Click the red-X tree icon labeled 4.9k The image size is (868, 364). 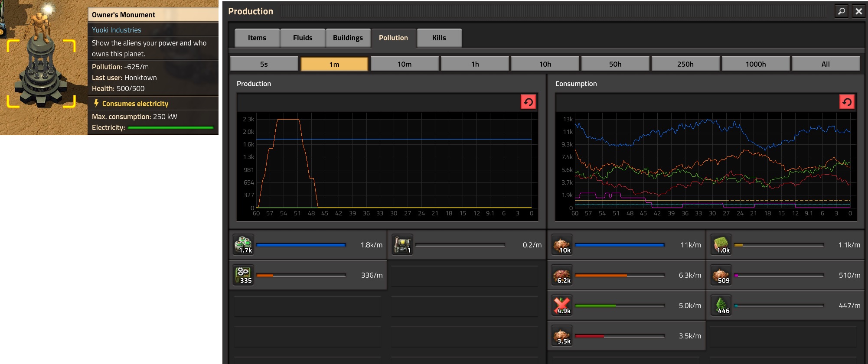pos(562,305)
